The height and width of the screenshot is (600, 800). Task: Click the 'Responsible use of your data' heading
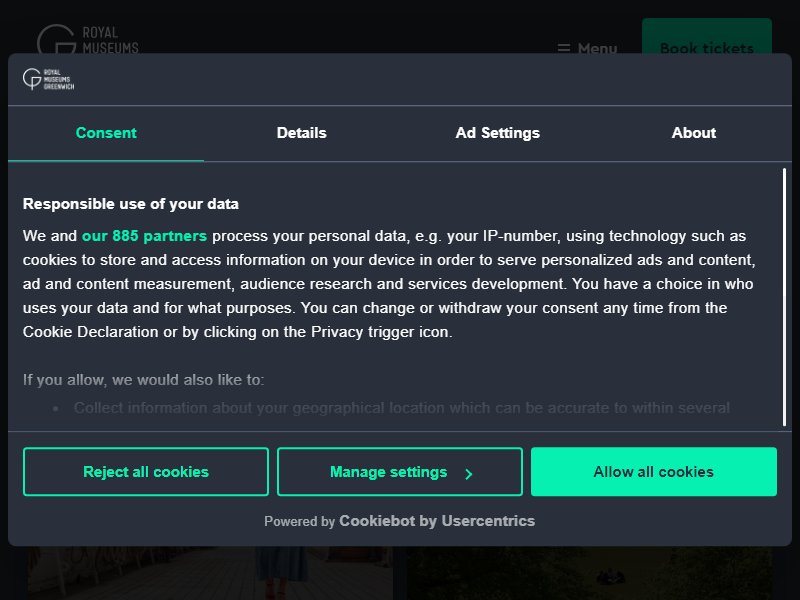pos(131,204)
